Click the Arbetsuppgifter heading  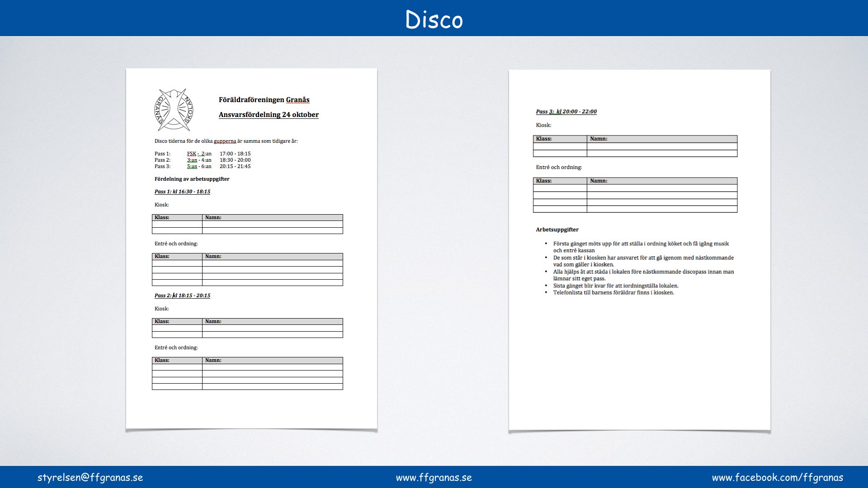click(557, 230)
